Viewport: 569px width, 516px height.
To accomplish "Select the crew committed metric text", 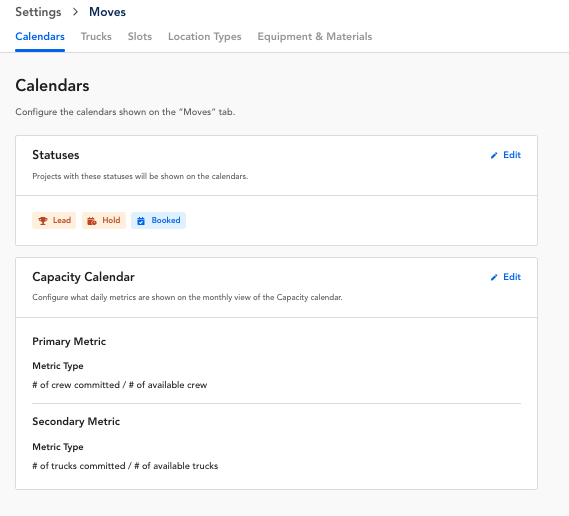I will [120, 385].
